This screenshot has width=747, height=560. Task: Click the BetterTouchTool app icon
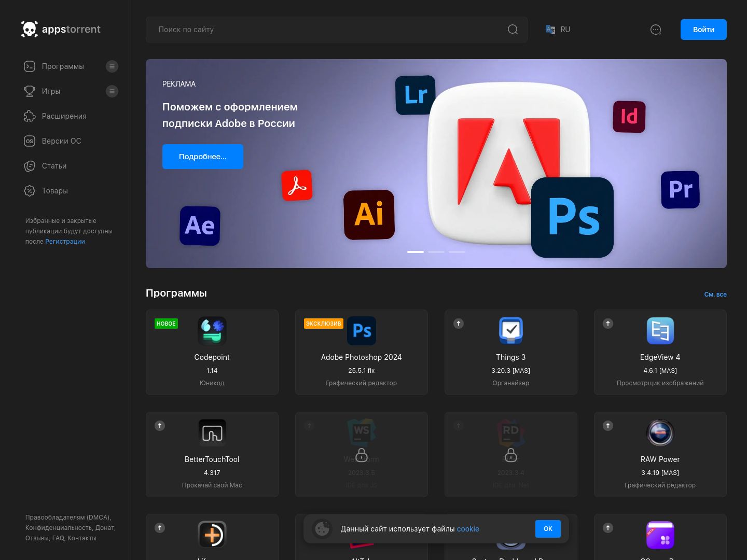point(212,433)
